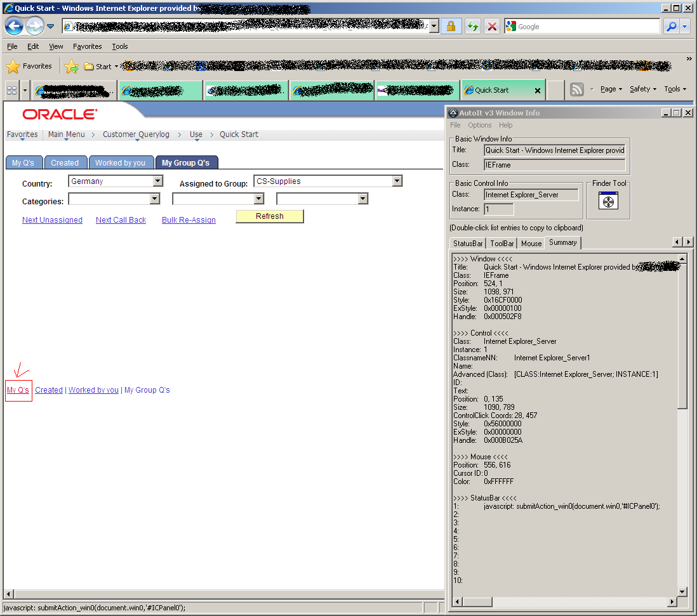Screen dimensions: 697x616
Task: Select the Mouse tab in AutoIt
Action: click(531, 243)
